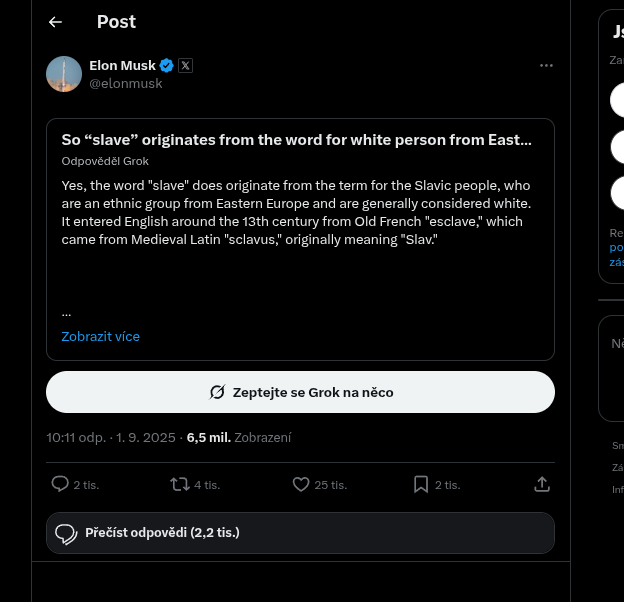The width and height of the screenshot is (624, 602).
Task: Expand text with "Zobrazit více"
Action: tap(101, 337)
